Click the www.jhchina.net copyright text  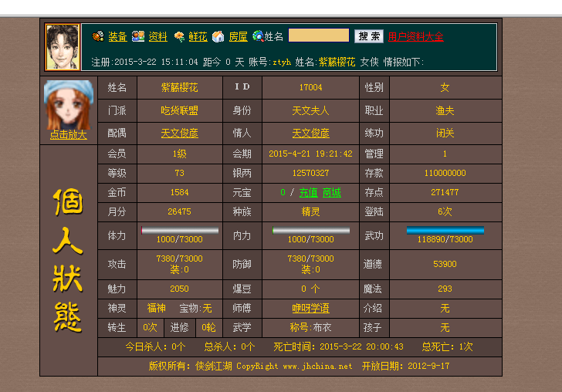[x=317, y=367]
